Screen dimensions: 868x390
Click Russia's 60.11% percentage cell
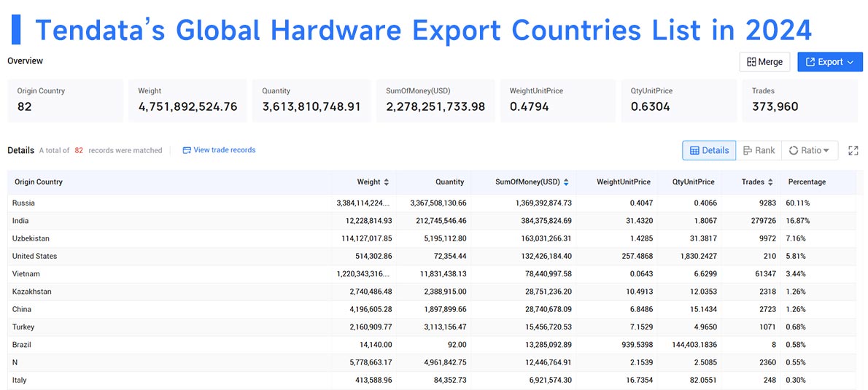coord(798,203)
